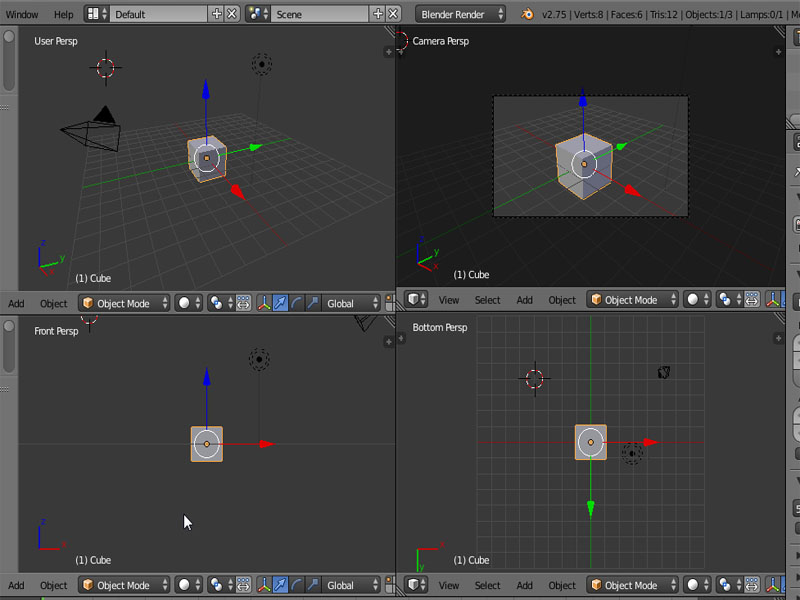
Task: Click the plus region toggle in User Persp corner
Action: [389, 52]
